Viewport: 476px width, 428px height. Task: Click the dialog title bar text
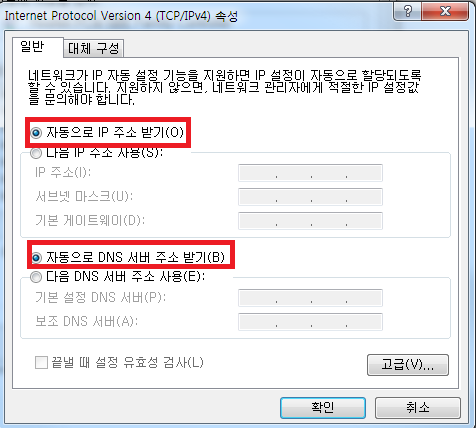(121, 16)
